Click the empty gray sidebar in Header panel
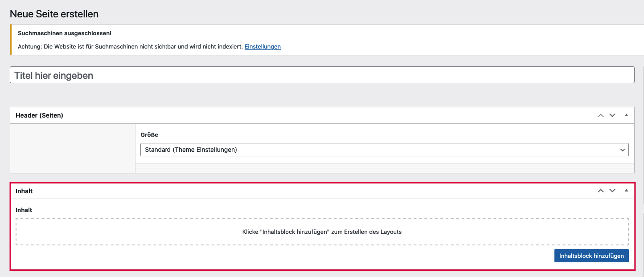 72,149
